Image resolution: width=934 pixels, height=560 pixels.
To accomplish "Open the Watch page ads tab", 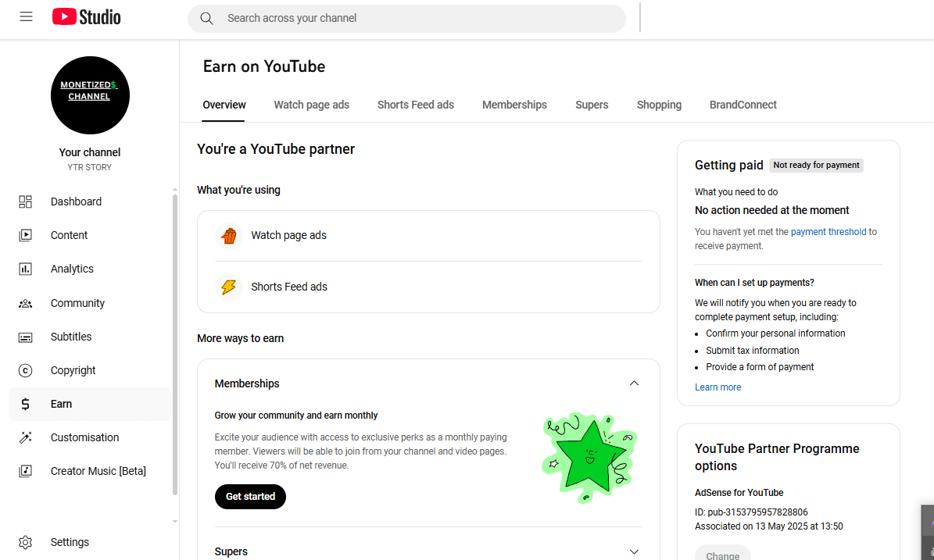I will 312,105.
